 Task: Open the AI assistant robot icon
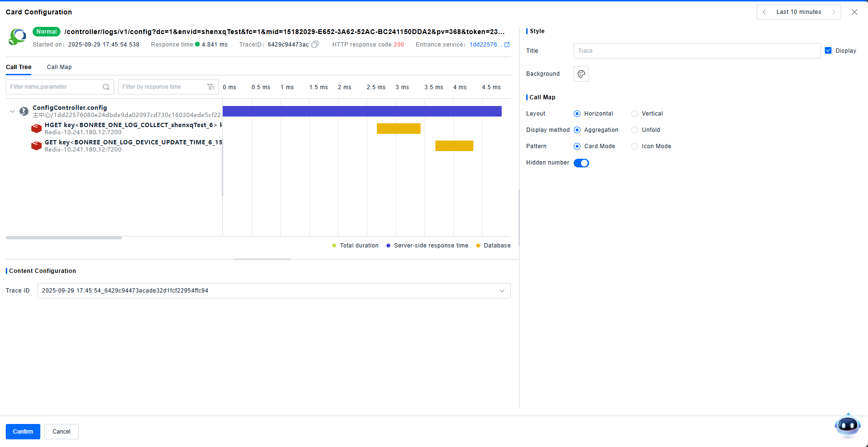[847, 425]
